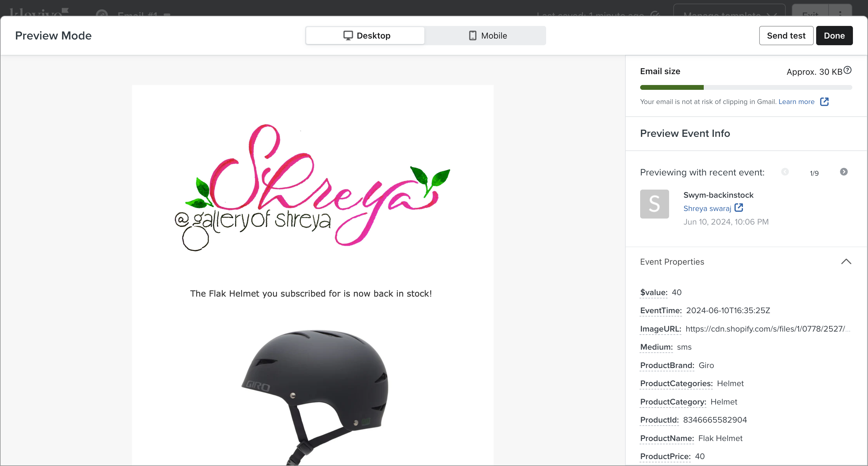Click the desktop monitor icon

pos(348,35)
